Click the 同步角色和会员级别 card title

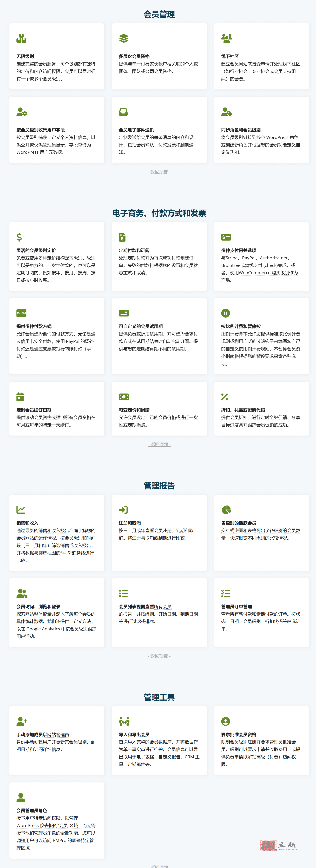(x=241, y=130)
